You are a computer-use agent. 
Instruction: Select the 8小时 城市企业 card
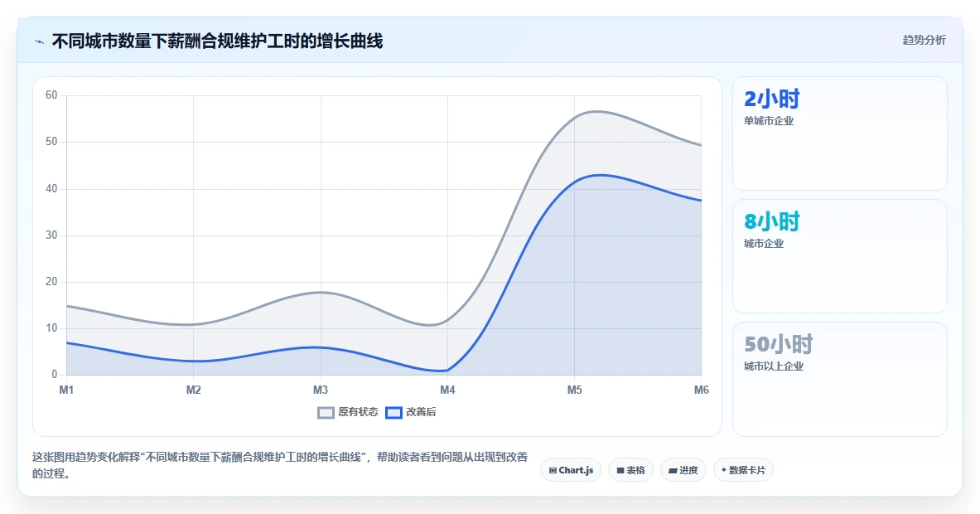pos(839,255)
